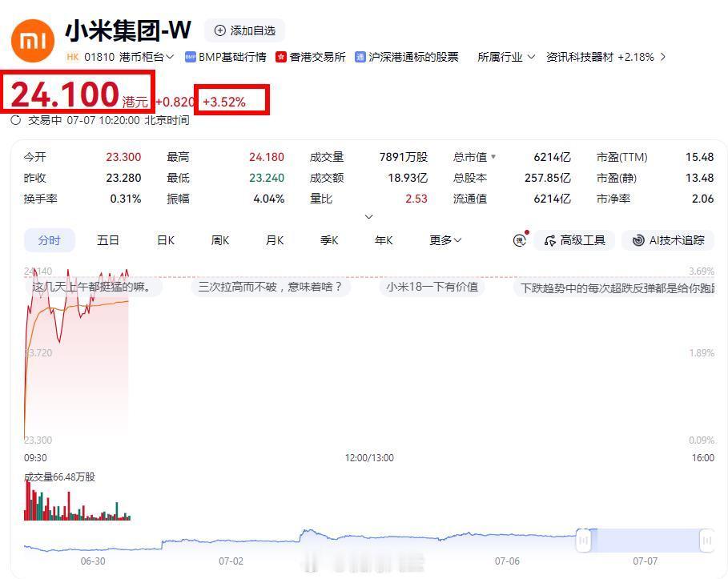Screen dimensions: 728x579
Task: Click the current price 24.100
Action: [x=65, y=94]
